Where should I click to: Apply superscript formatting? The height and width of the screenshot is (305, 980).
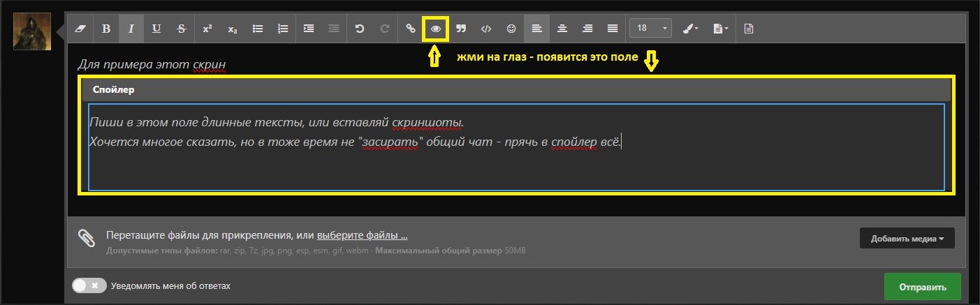[207, 29]
